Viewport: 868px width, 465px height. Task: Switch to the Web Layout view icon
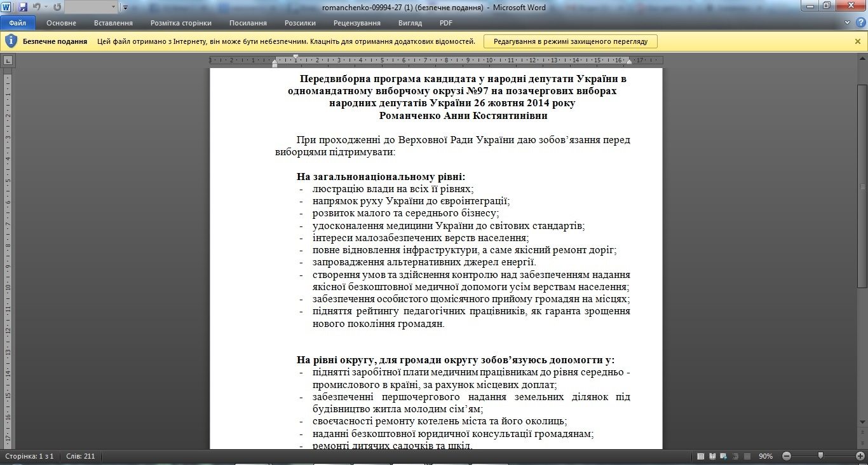pyautogui.click(x=722, y=456)
